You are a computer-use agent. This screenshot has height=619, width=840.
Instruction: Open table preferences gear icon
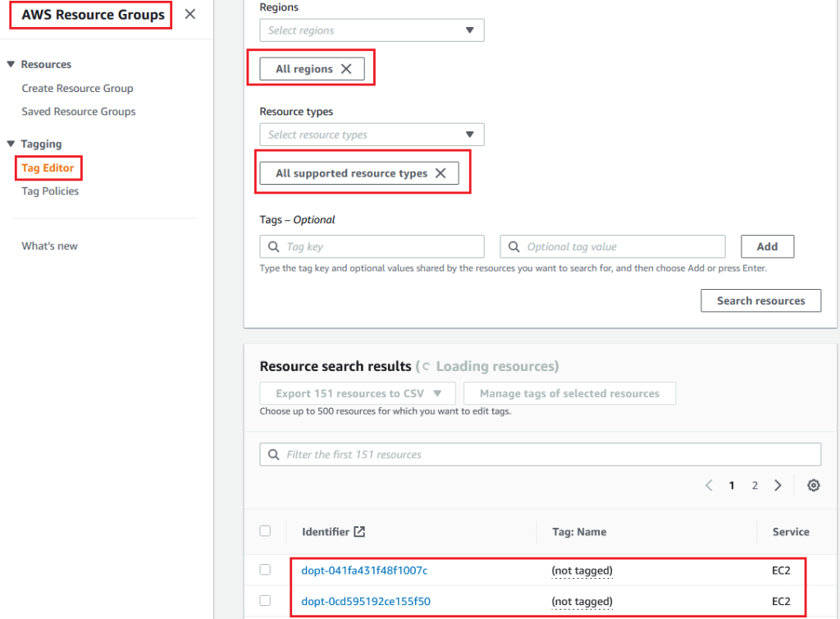813,485
